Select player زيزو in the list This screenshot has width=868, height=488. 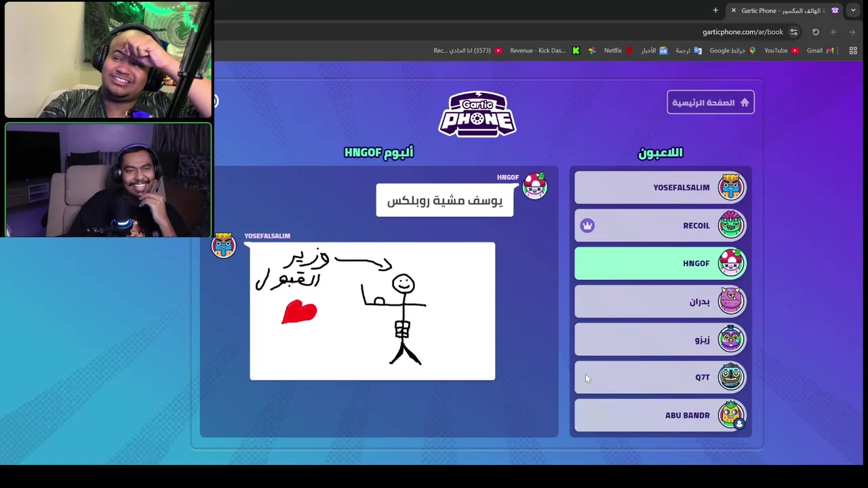[x=660, y=340]
